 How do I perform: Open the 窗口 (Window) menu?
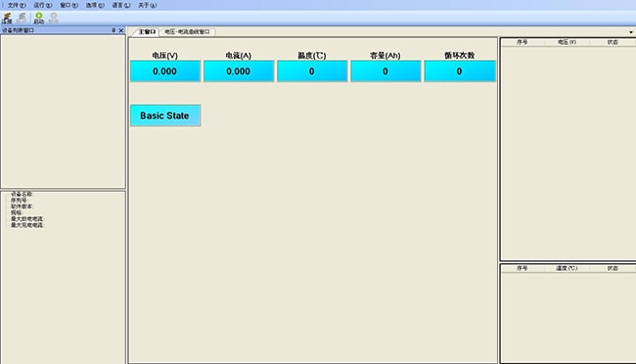point(68,5)
